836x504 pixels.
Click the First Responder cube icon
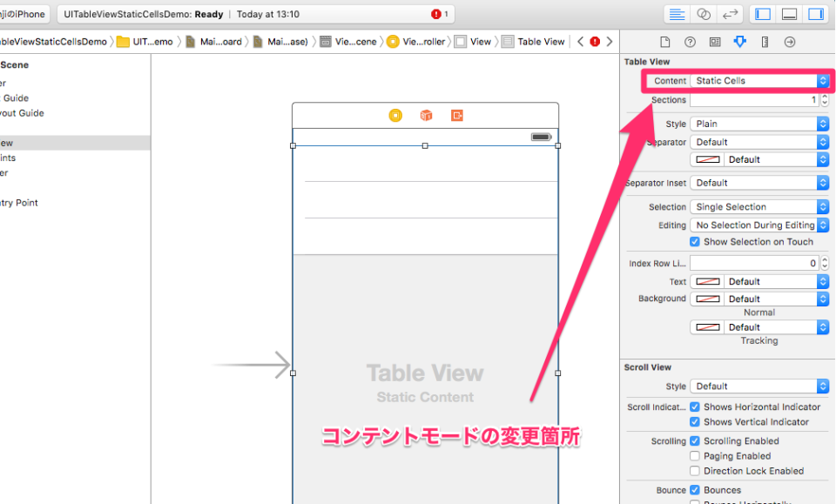[x=426, y=115]
